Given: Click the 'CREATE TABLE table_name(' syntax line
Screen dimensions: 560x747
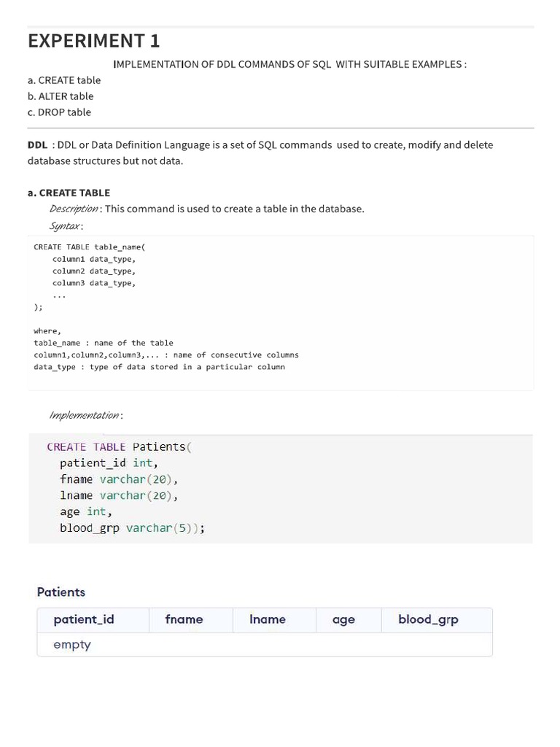Looking at the screenshot, I should 90,247.
